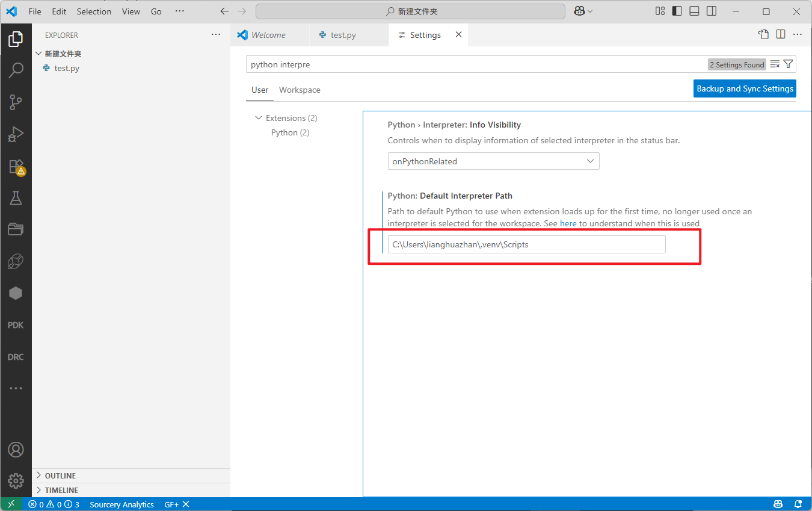Click the GF+ status bar item
The image size is (812, 511).
177,504
